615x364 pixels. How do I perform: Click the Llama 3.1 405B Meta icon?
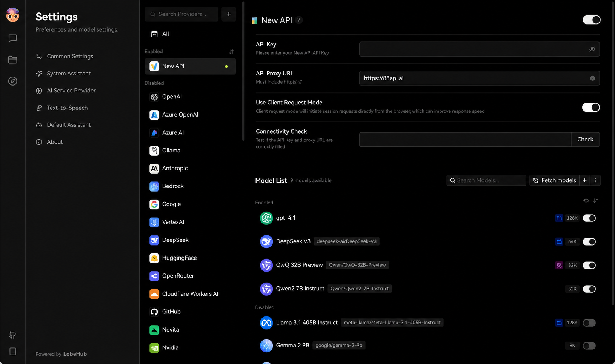[x=266, y=323]
